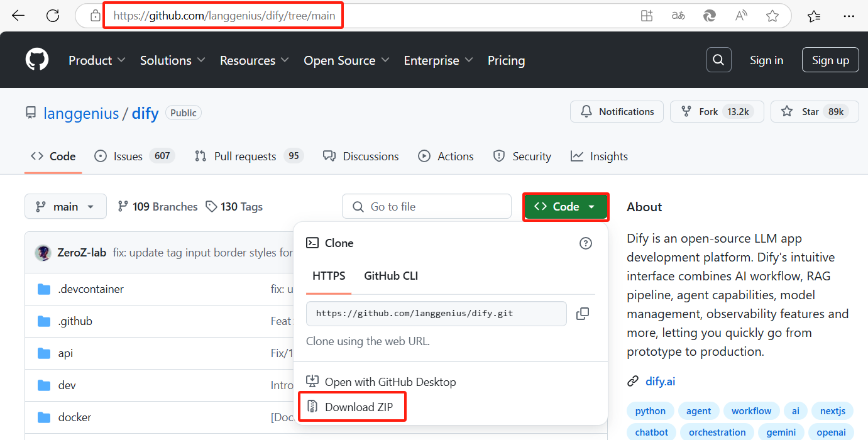Expand the Product menu

(97, 60)
